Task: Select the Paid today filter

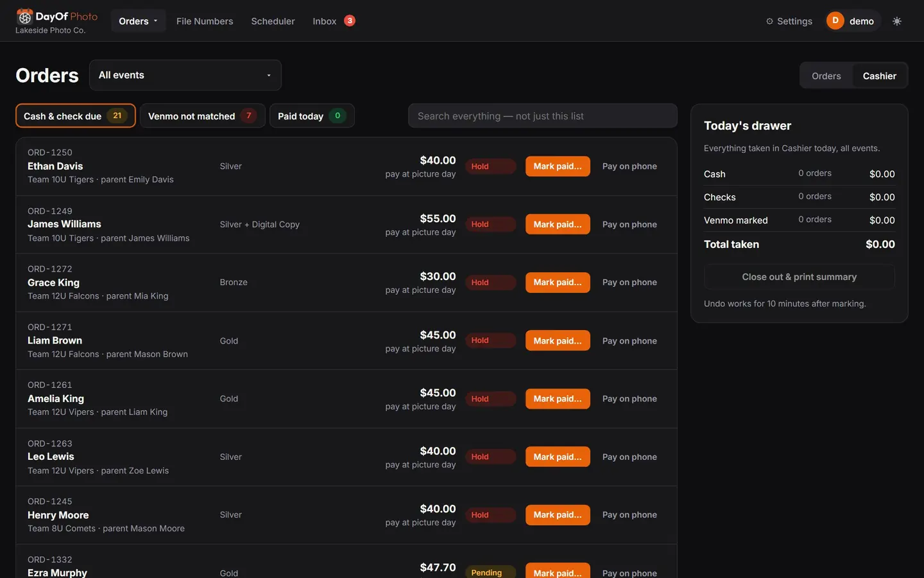Action: coord(312,116)
